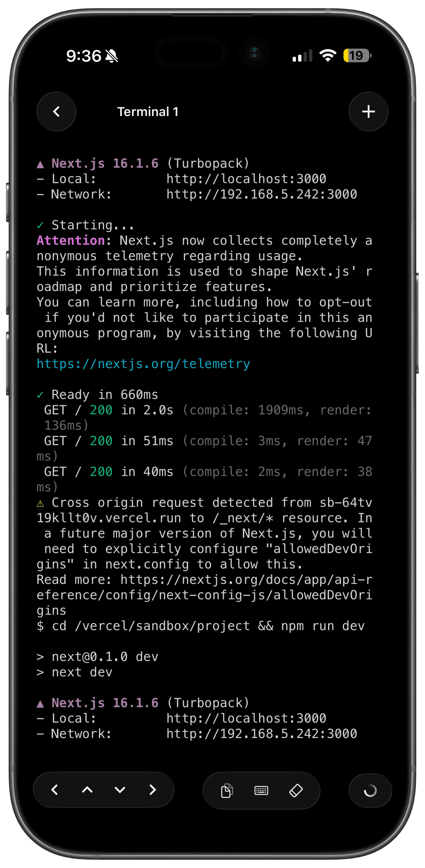Image resolution: width=425 pixels, height=868 pixels.
Task: Open a new terminal with the plus icon
Action: pos(368,112)
